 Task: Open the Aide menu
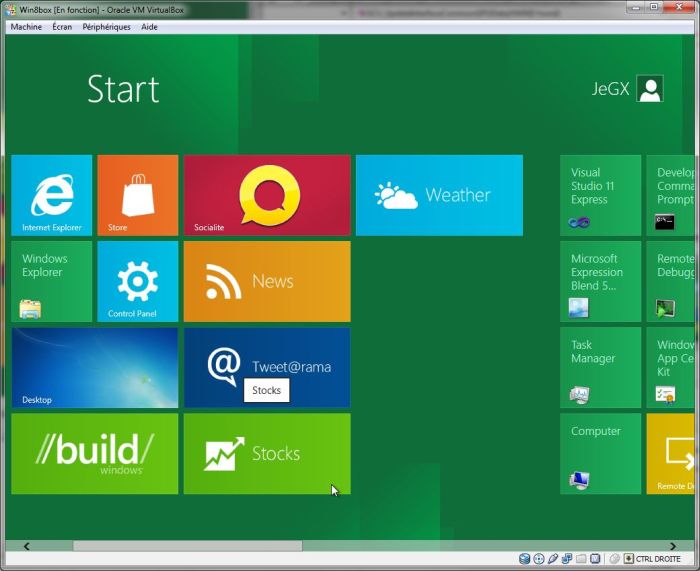(149, 27)
